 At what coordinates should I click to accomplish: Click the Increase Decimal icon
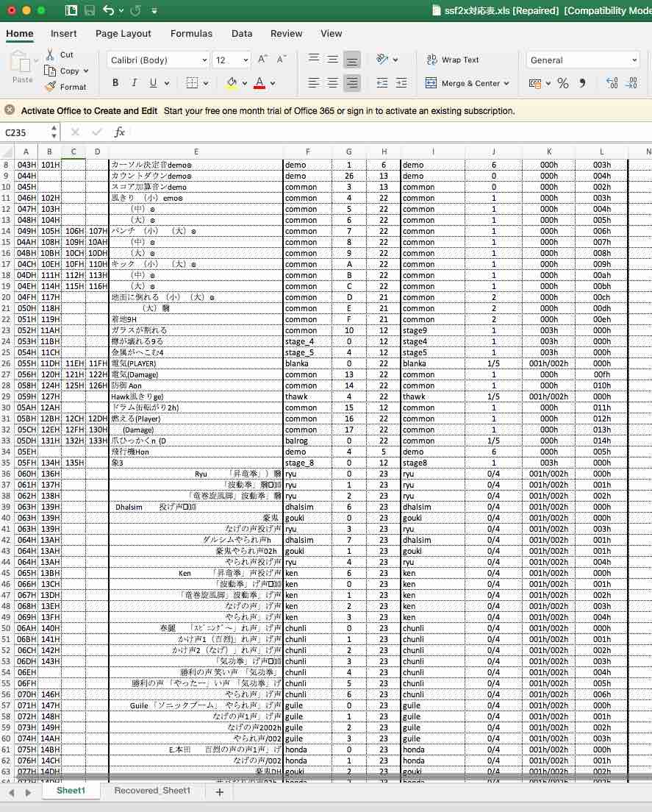coord(612,83)
